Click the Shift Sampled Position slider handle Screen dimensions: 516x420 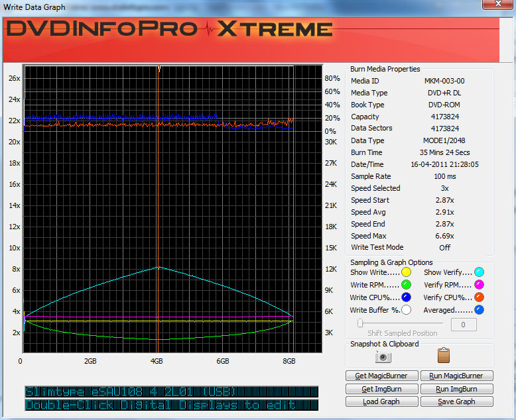pyautogui.click(x=360, y=323)
